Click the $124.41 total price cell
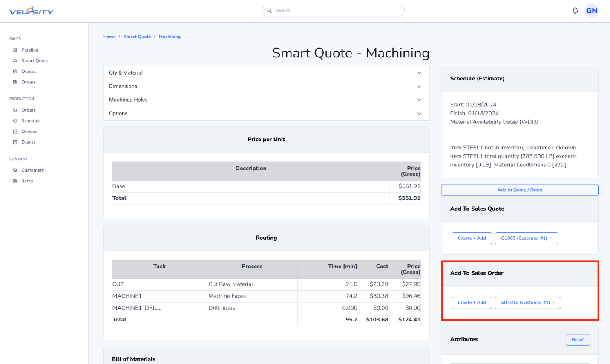Image resolution: width=610 pixels, height=364 pixels. point(406,320)
